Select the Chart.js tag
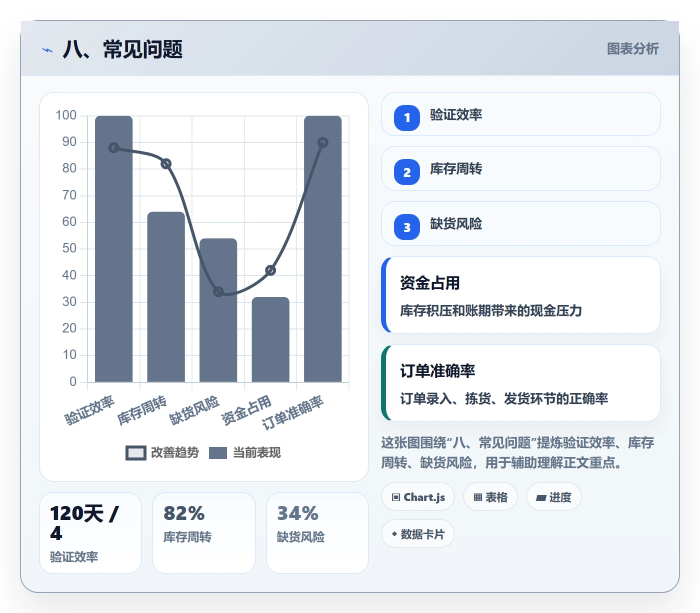The image size is (700, 613). coord(418,497)
